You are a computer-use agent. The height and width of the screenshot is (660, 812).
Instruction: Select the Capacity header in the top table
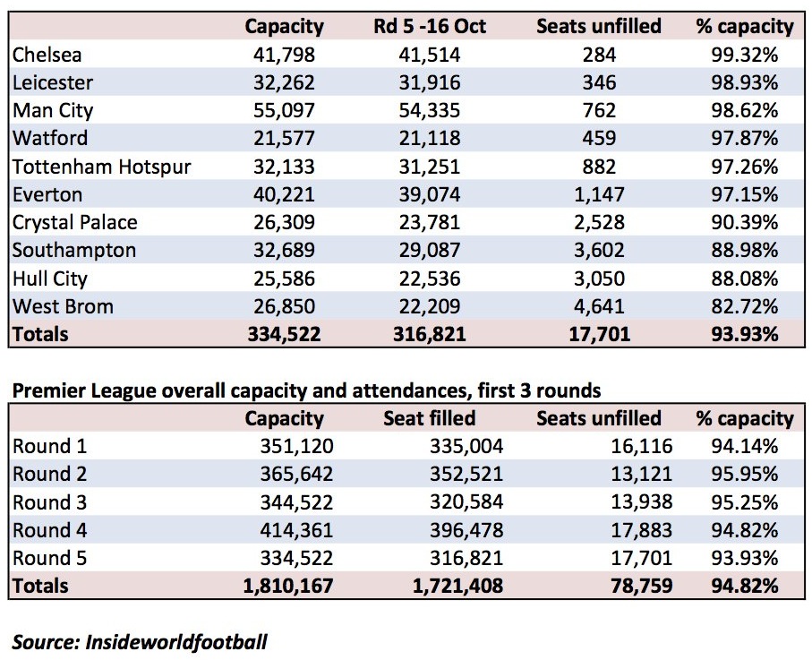click(285, 27)
